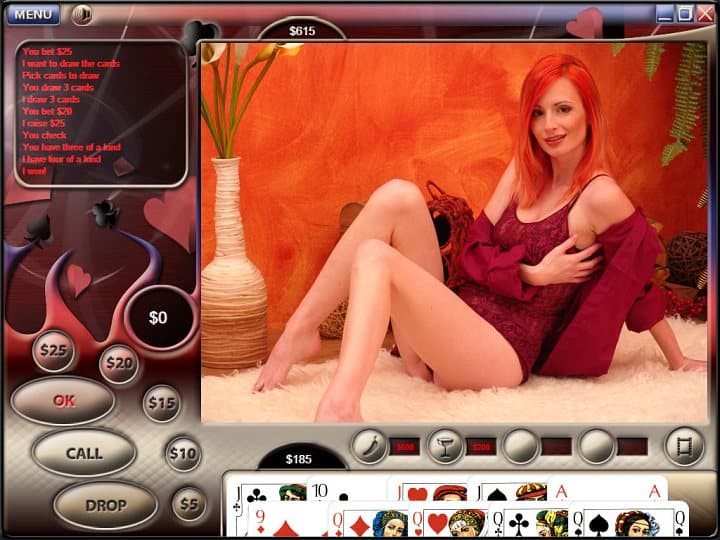
Task: Add a $5 chip to the bet
Action: (x=189, y=504)
